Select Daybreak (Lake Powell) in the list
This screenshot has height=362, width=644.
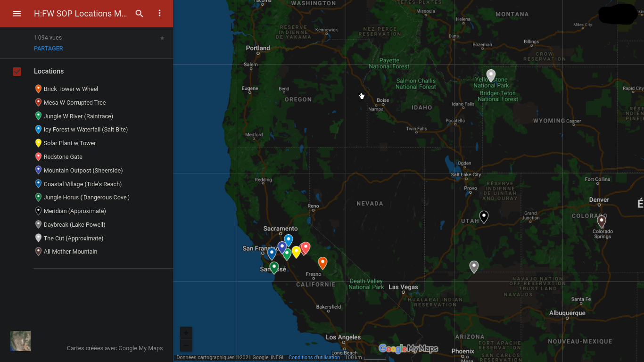(74, 225)
